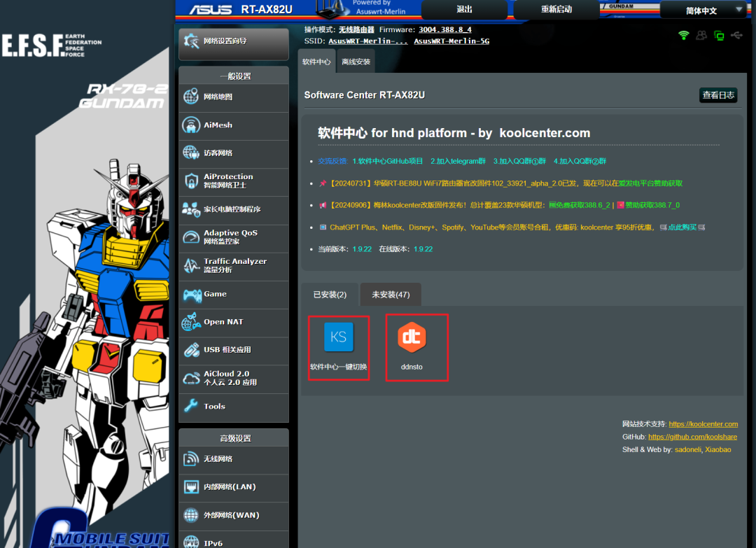Click the AiProtection shield icon
Screen dimensions: 756x548
[x=191, y=181]
